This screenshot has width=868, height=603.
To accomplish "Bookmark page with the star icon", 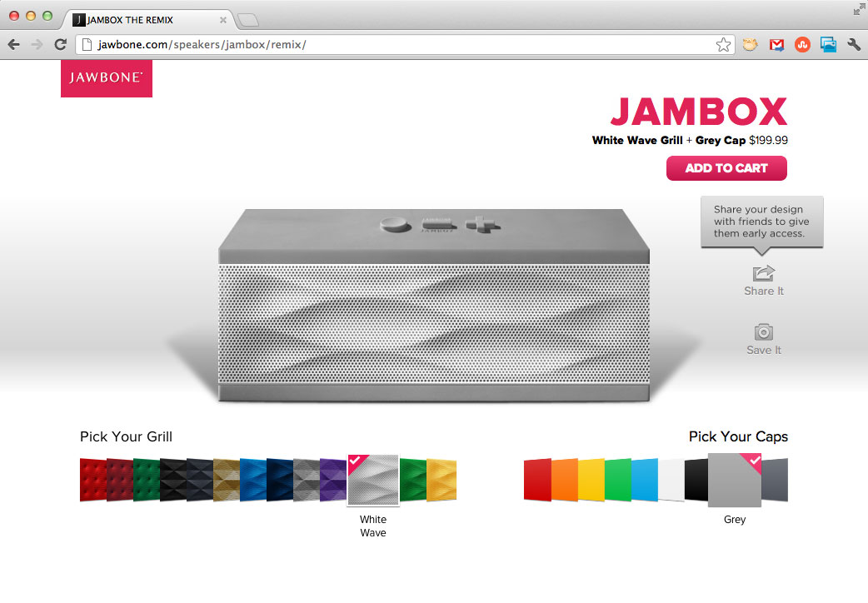I will click(x=723, y=45).
